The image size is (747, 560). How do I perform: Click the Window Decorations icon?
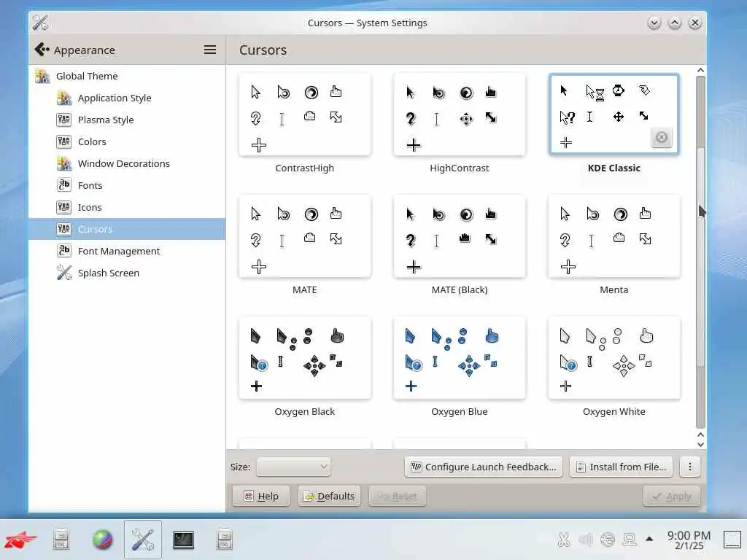pyautogui.click(x=64, y=163)
